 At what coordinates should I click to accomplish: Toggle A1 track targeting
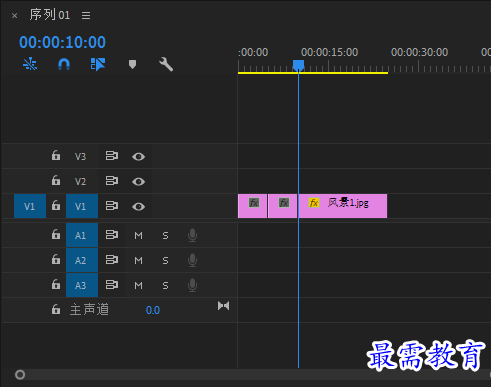click(x=82, y=235)
